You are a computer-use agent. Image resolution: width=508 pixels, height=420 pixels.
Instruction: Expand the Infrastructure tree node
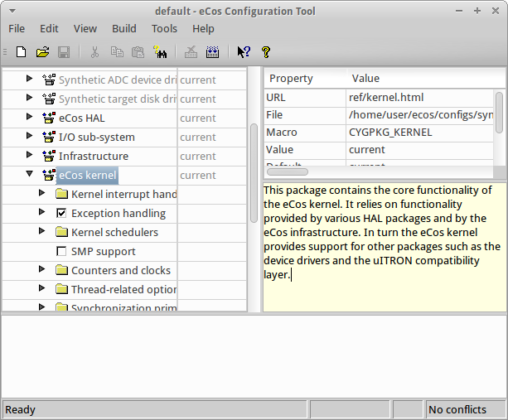click(x=30, y=154)
